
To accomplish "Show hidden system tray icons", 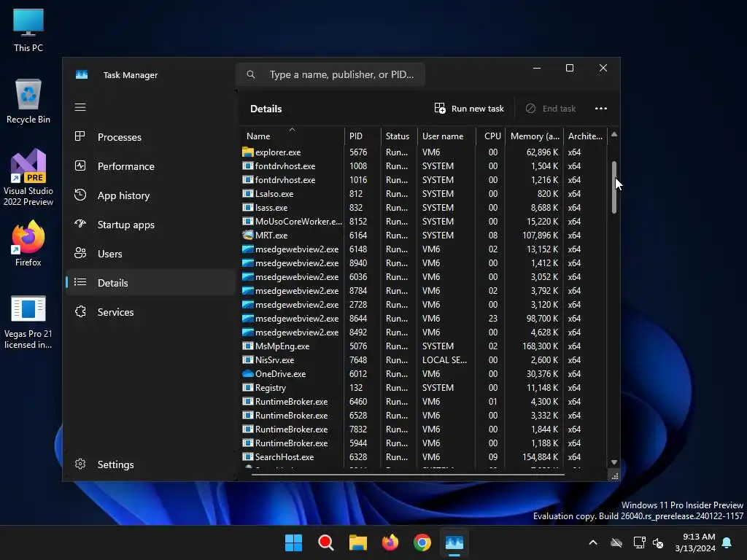I will pos(593,542).
